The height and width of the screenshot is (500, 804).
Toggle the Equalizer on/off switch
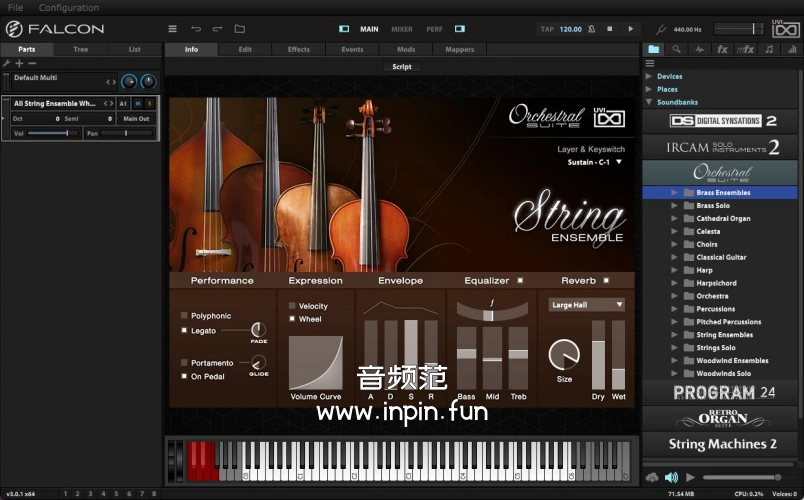pyautogui.click(x=520, y=281)
